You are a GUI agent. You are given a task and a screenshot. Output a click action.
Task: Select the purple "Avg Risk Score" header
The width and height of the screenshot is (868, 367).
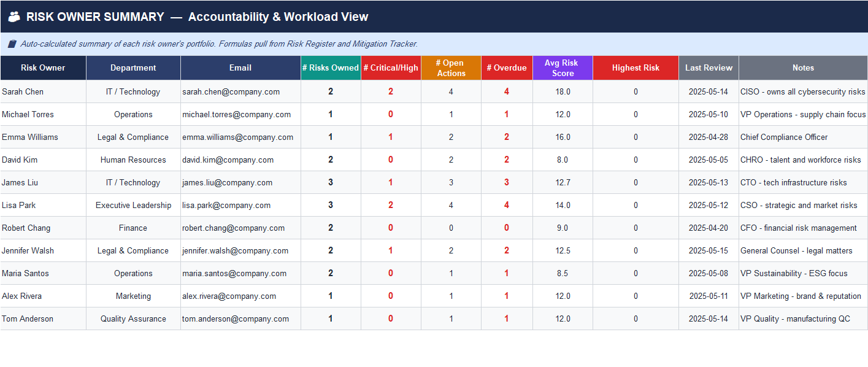[563, 68]
